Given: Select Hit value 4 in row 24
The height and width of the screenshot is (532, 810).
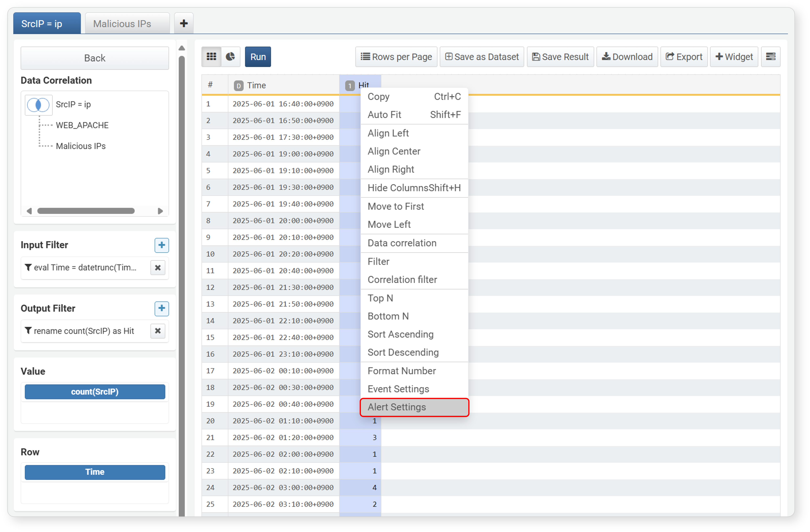Looking at the screenshot, I should [360, 487].
